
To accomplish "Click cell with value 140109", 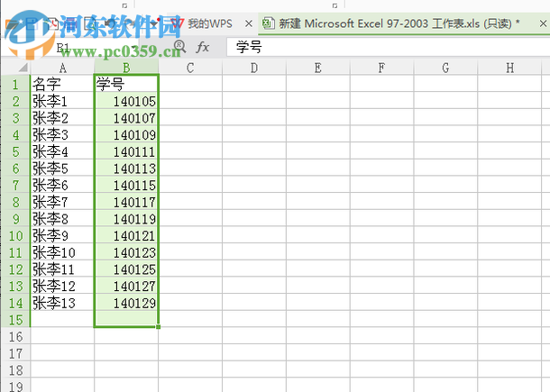I will (126, 134).
